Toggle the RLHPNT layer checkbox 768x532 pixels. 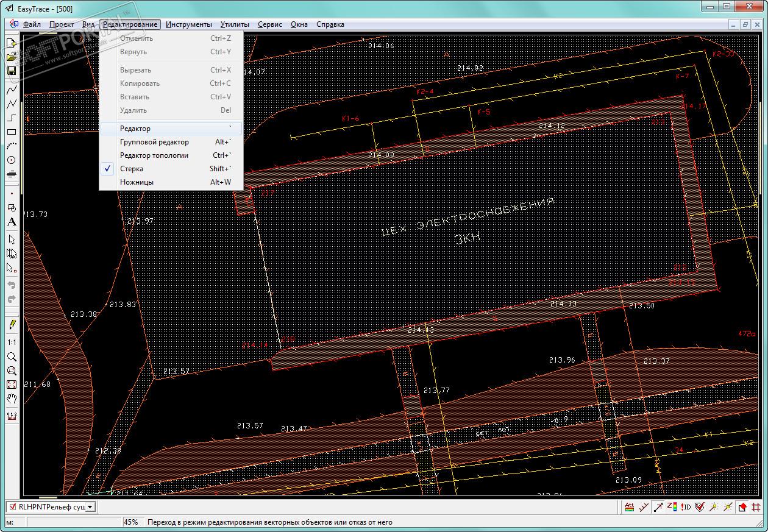[x=12, y=506]
